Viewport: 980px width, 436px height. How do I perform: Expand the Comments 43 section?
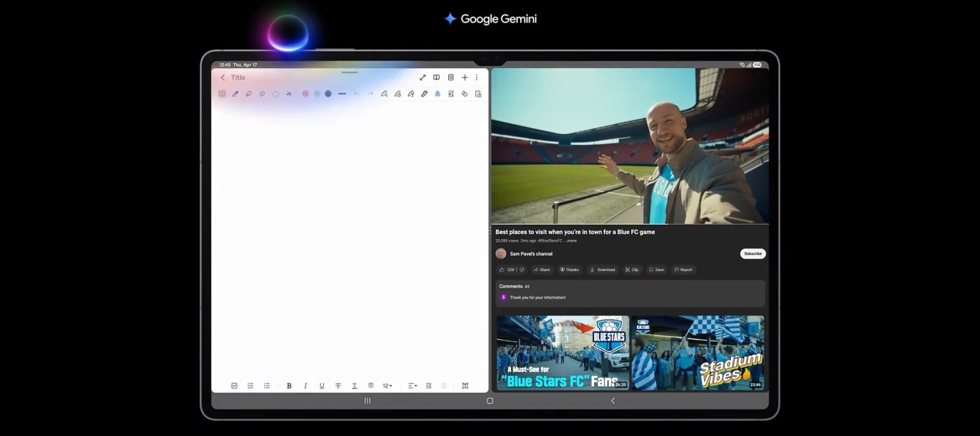click(x=630, y=293)
